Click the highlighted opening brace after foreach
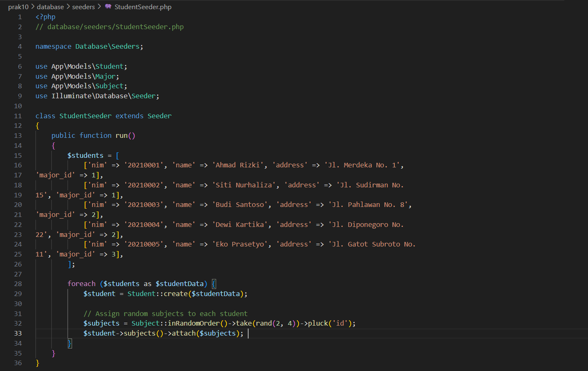This screenshot has width=588, height=371. [x=214, y=284]
